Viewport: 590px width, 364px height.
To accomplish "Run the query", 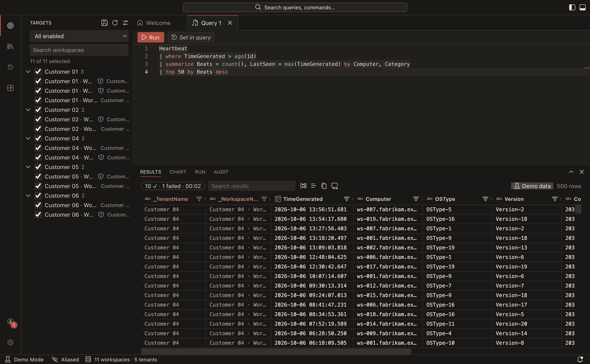I will [151, 37].
